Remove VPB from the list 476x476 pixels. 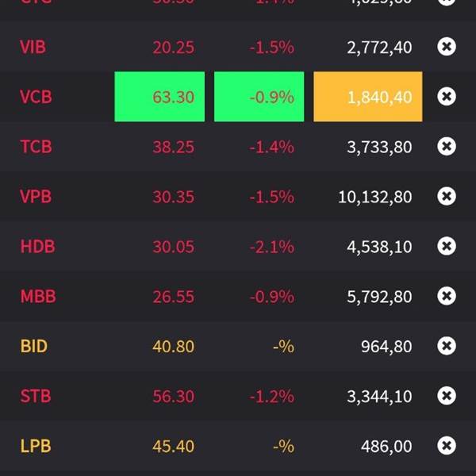(447, 196)
